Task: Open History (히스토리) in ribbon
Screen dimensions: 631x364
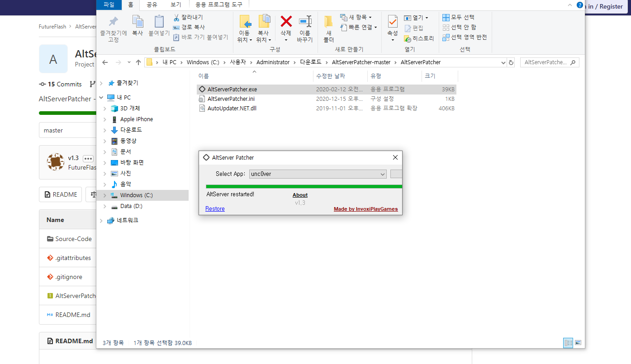Action: pyautogui.click(x=419, y=38)
